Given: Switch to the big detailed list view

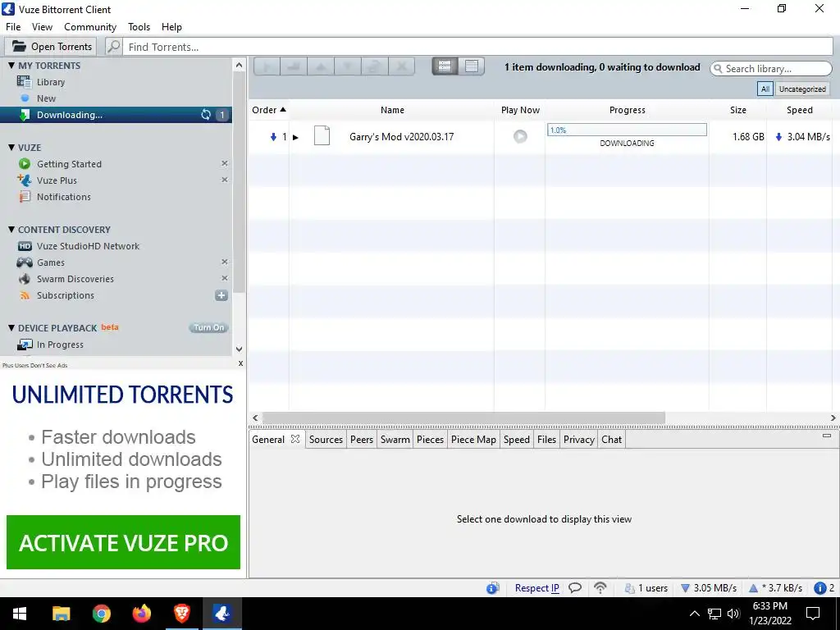Looking at the screenshot, I should click(445, 66).
